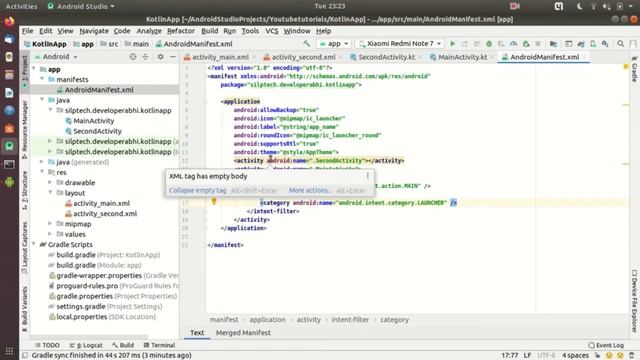
Task: Click the manifest breadcrumb in editor
Action: coord(224,320)
